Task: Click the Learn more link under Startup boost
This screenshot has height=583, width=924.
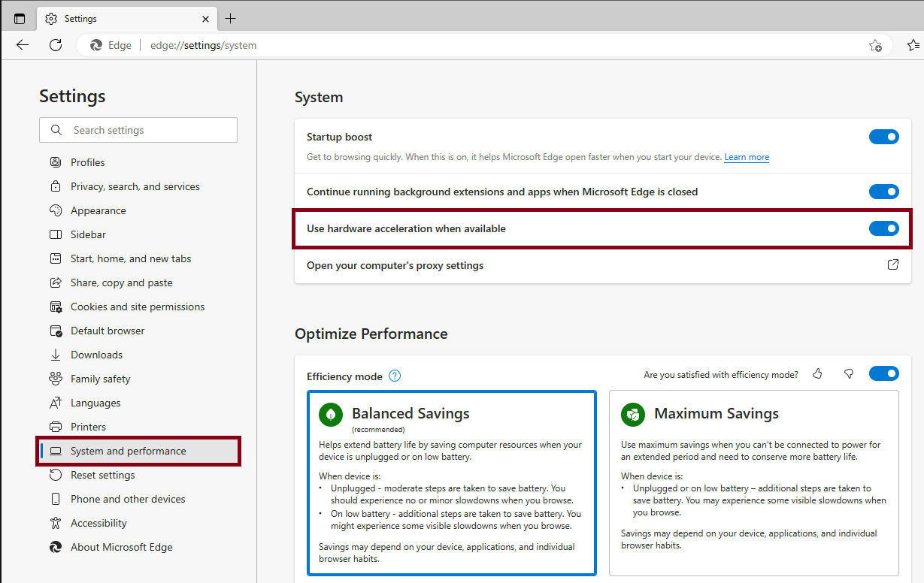Action: point(747,157)
